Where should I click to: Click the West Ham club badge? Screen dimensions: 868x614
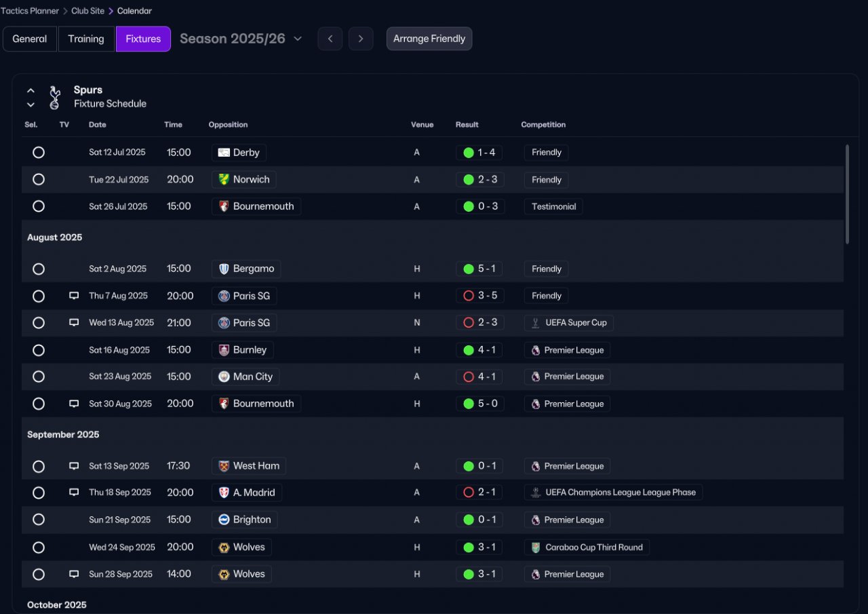pos(224,466)
